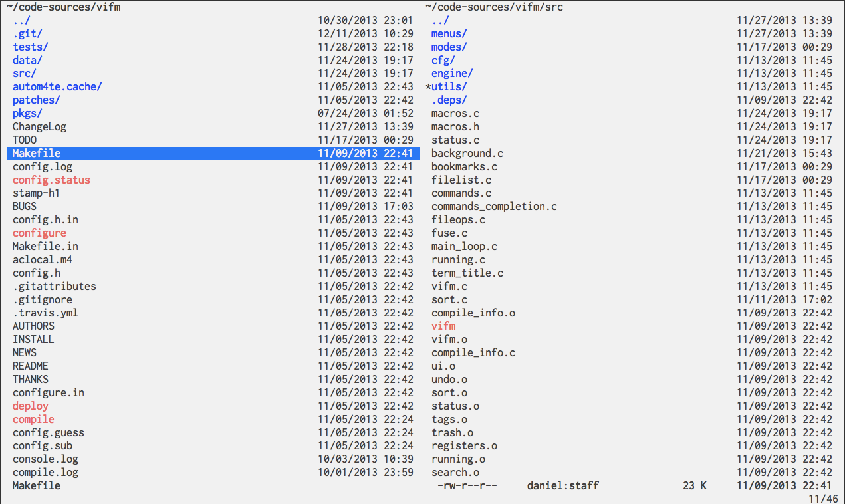This screenshot has width=845, height=504.
Task: Click bookmarks.c file
Action: coord(464,166)
